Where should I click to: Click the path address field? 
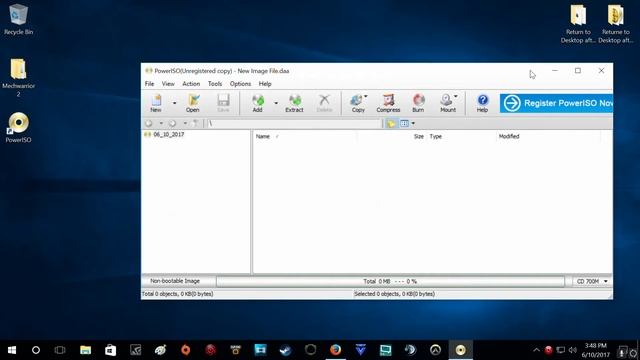click(294, 123)
